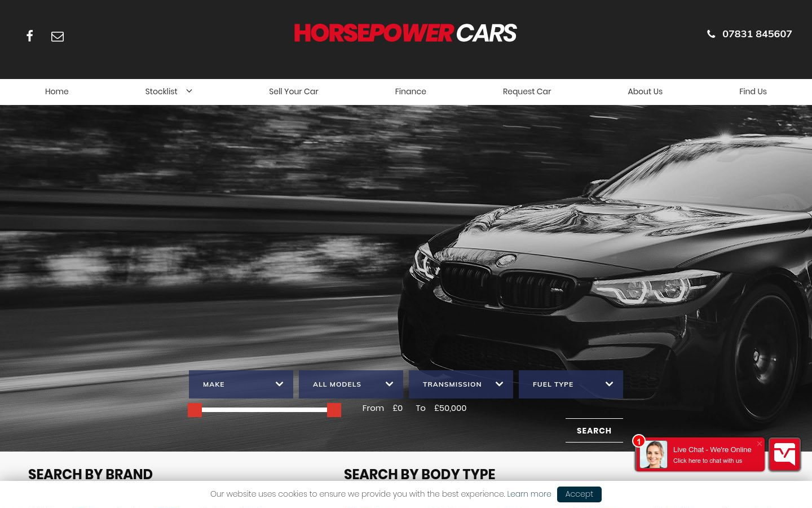812x508 pixels.
Task: Open the Stocklist menu item
Action: pyautogui.click(x=161, y=91)
